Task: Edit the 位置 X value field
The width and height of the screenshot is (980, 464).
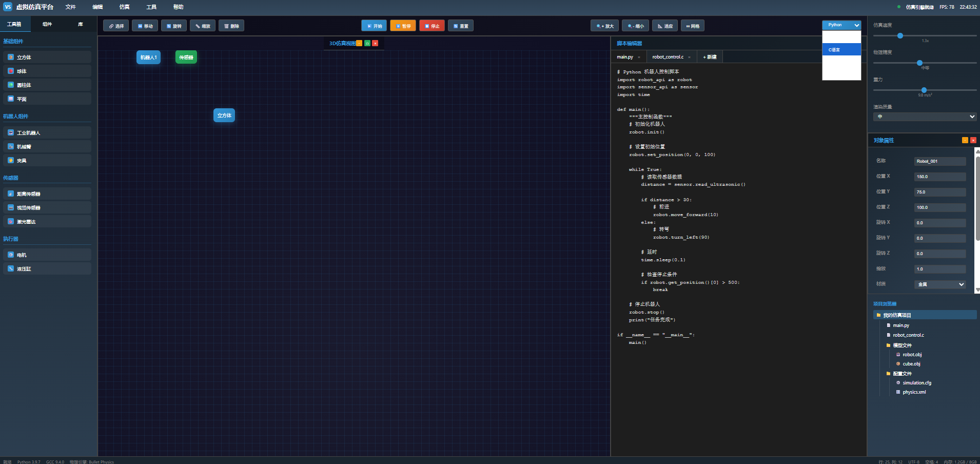Action: [x=940, y=177]
